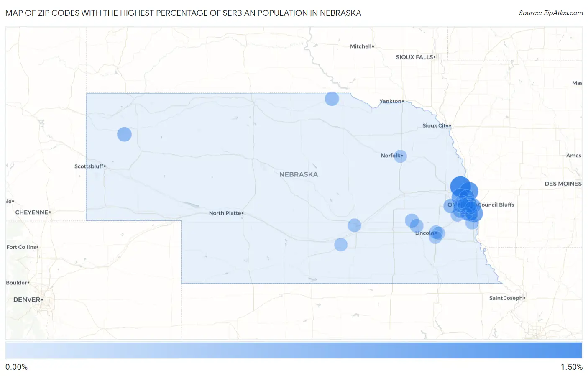Click the Boulder label
This screenshot has width=588, height=376.
pos(17,283)
